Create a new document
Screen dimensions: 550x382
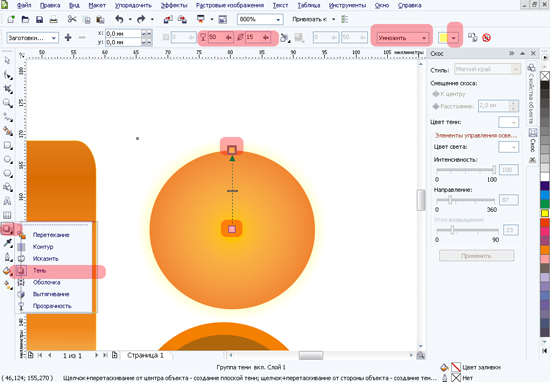[x=11, y=19]
